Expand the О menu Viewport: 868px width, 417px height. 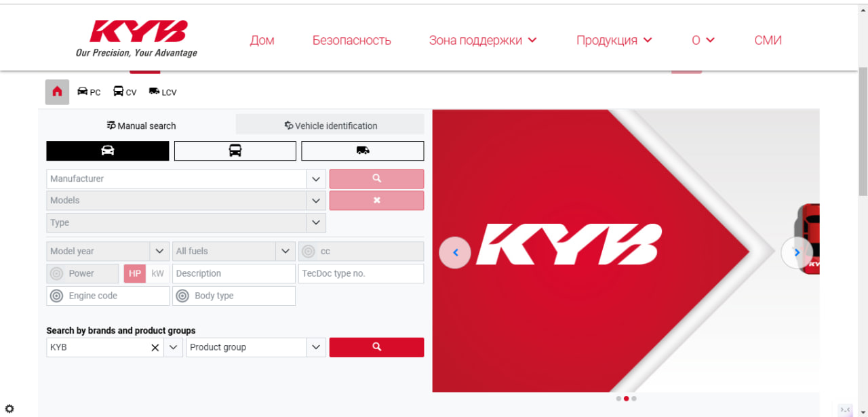(x=703, y=40)
